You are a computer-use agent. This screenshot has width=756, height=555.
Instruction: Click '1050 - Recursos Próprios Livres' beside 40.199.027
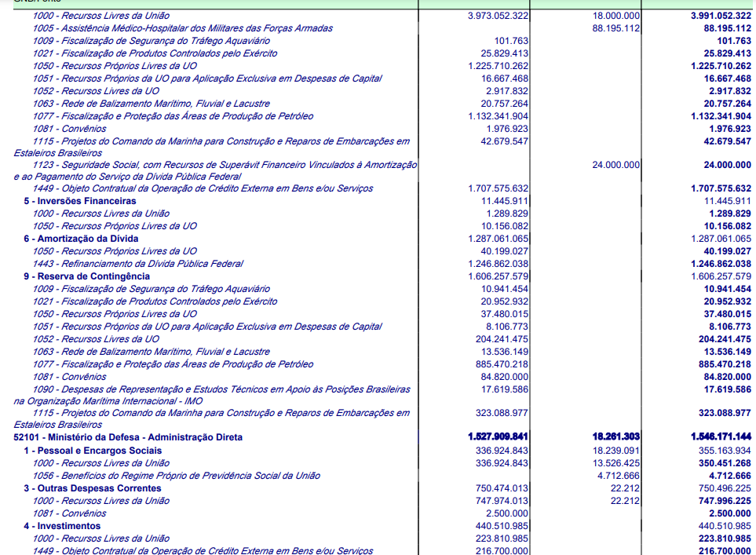tap(115, 251)
